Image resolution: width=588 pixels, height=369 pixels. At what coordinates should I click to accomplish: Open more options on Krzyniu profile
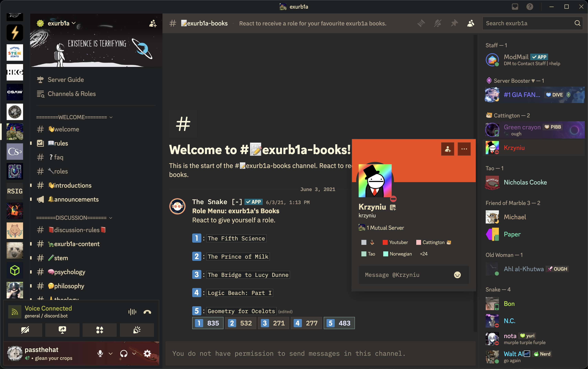(464, 149)
